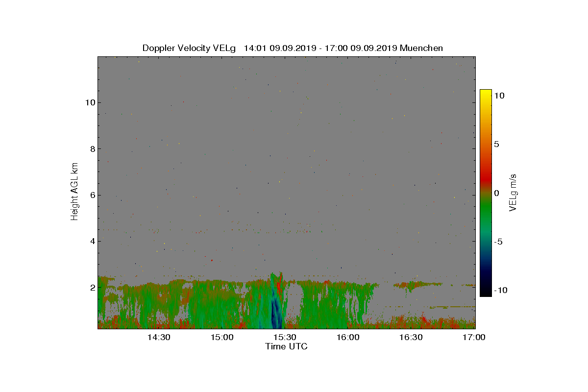Click the yellow top of the colorbar
Image resolution: width=588 pixels, height=392 pixels.
coord(486,94)
